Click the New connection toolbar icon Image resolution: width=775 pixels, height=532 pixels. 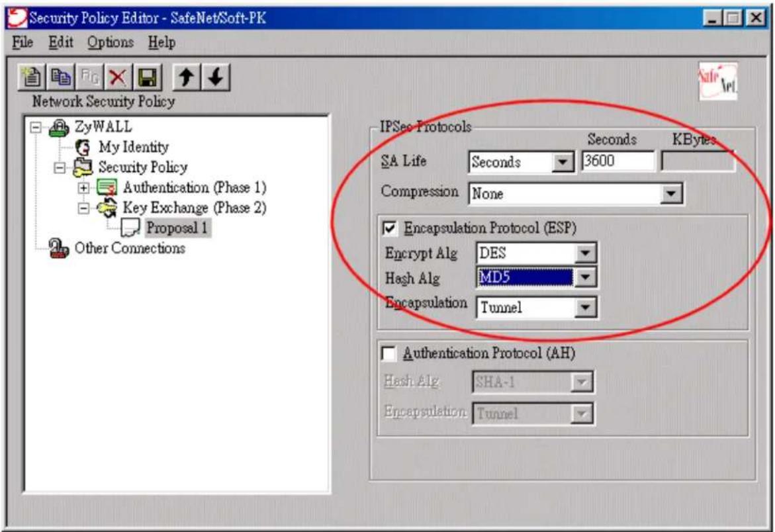(32, 77)
